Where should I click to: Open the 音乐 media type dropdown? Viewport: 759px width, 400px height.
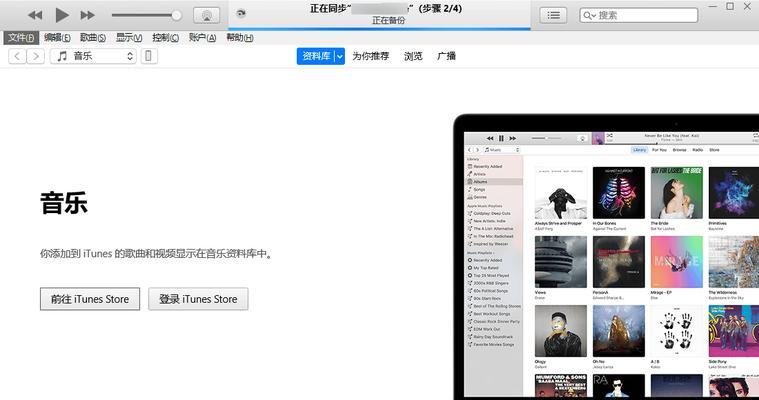point(93,56)
